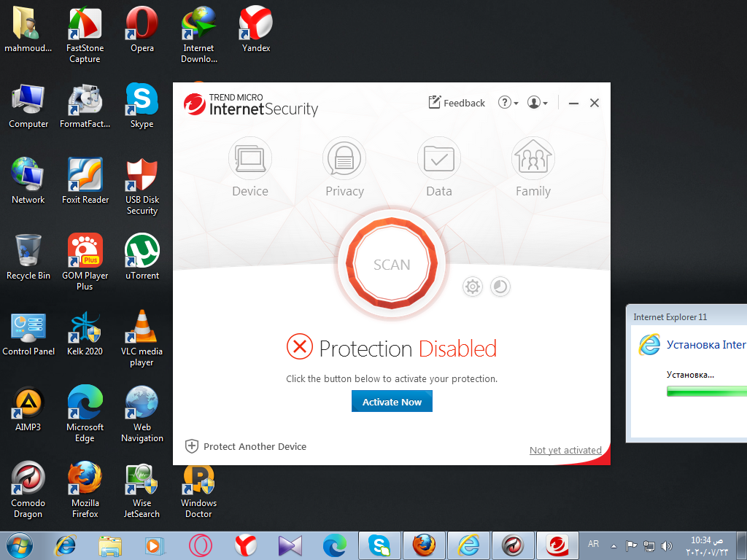Open the FormatFactory desktop shortcut
Screen dimensions: 747x560
pos(85,106)
